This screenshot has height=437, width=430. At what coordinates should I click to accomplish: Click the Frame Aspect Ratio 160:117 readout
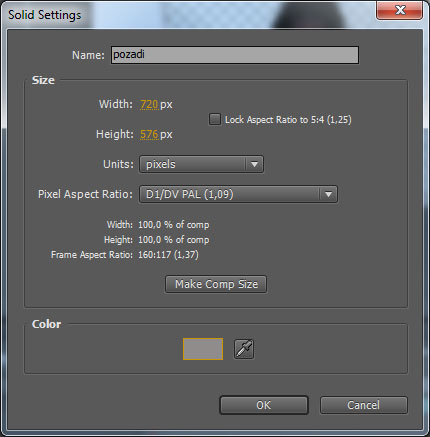point(168,255)
